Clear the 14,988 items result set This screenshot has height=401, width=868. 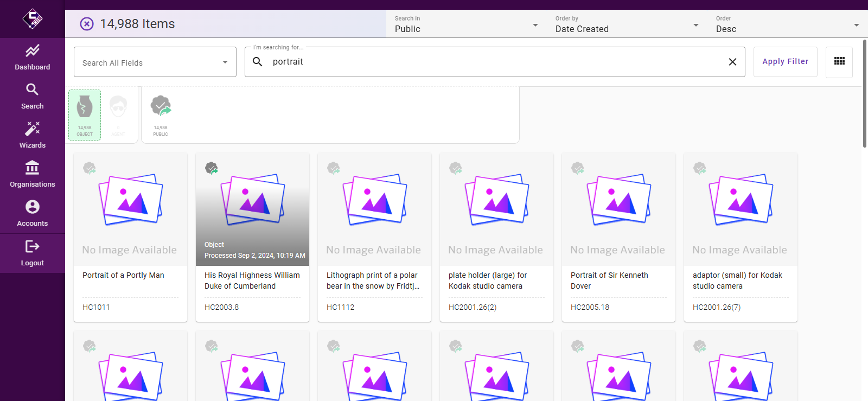click(87, 24)
